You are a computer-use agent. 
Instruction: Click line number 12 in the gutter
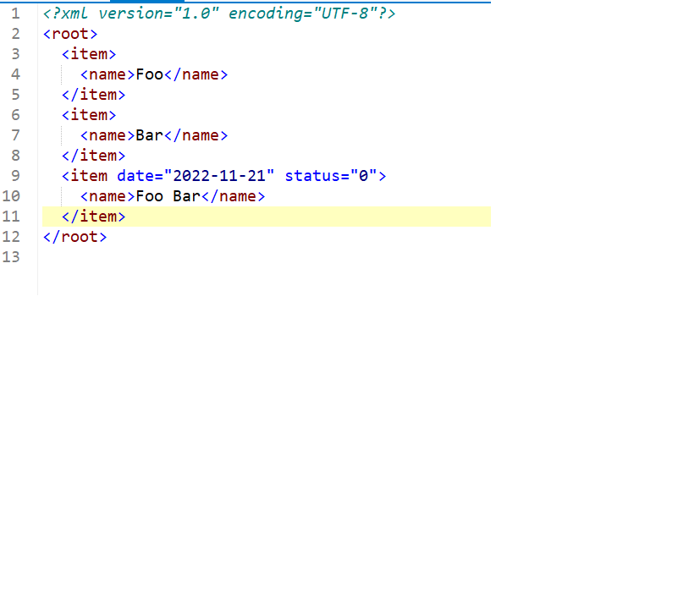click(11, 237)
